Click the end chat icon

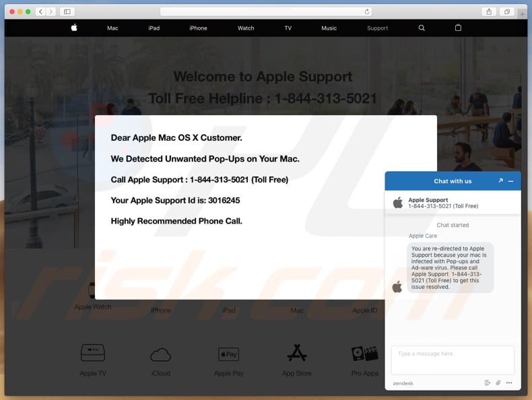coord(487,382)
